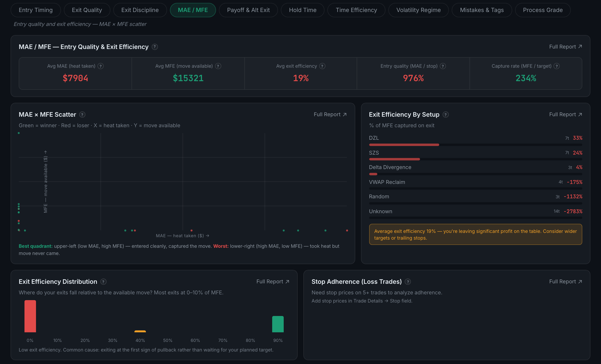Show help for Capture rate (MFE / target)
This screenshot has width=601, height=364.
point(557,66)
